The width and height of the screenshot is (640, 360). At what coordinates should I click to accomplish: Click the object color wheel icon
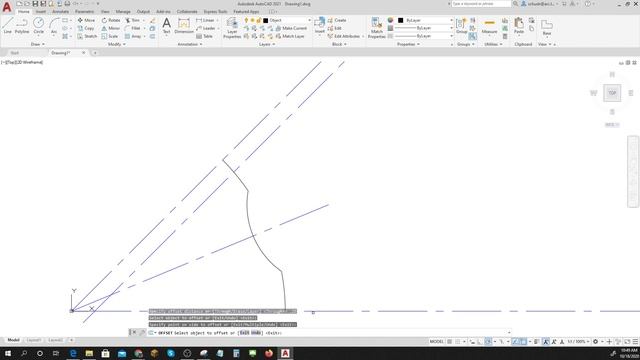click(x=390, y=20)
